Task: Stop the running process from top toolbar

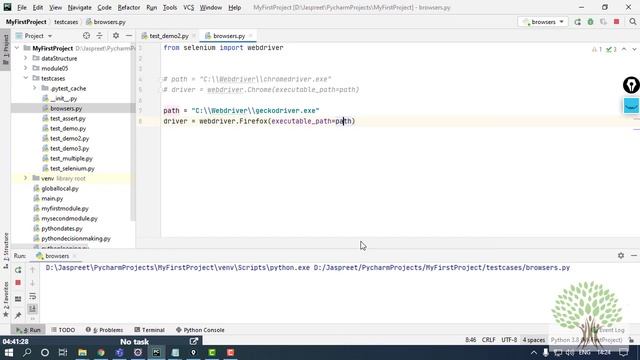Action: click(x=617, y=22)
